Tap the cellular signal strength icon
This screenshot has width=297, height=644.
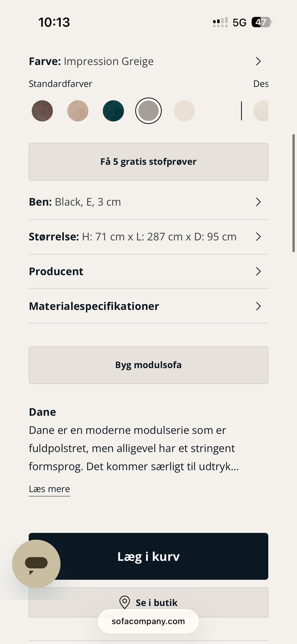[x=220, y=22]
